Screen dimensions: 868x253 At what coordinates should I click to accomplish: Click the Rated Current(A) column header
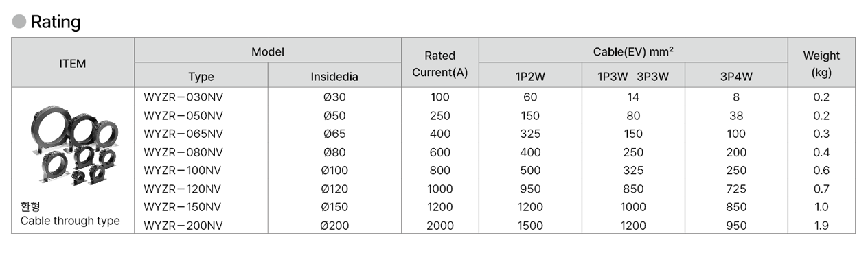pyautogui.click(x=439, y=63)
